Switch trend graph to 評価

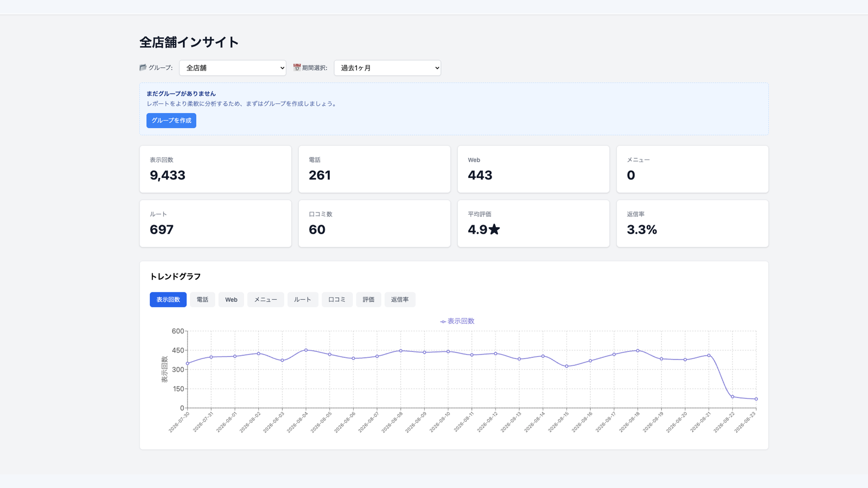coord(369,300)
